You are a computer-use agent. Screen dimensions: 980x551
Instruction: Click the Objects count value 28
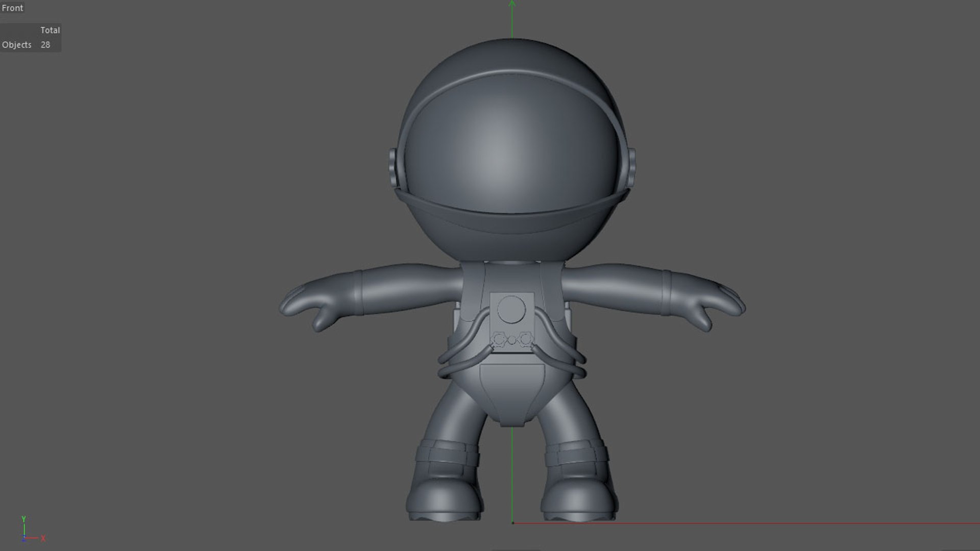click(x=45, y=45)
